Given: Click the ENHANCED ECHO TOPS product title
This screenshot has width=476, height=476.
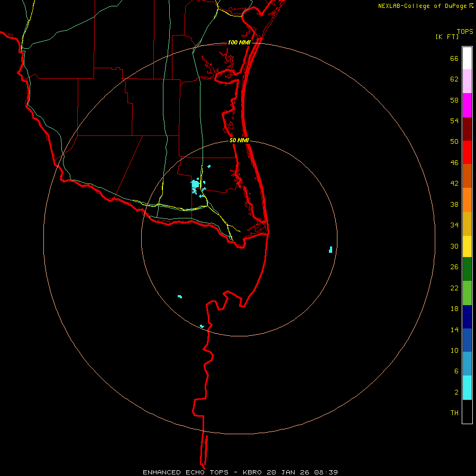Looking at the screenshot, I should tap(186, 472).
